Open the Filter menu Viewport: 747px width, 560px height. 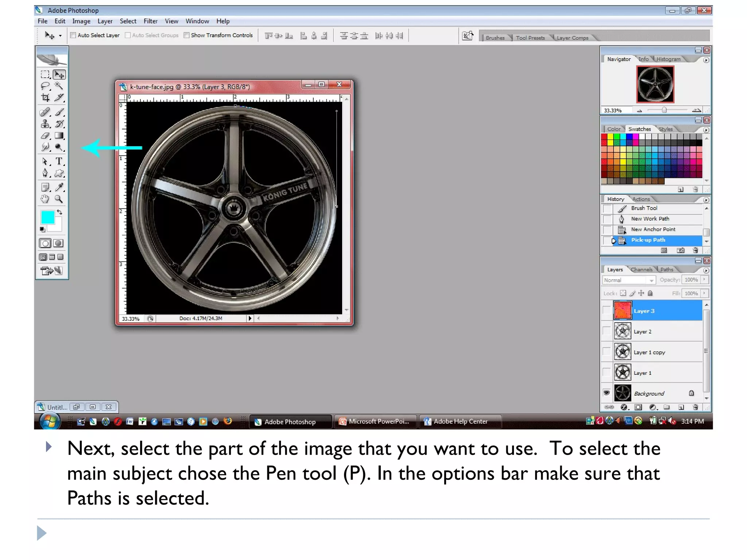click(x=150, y=21)
